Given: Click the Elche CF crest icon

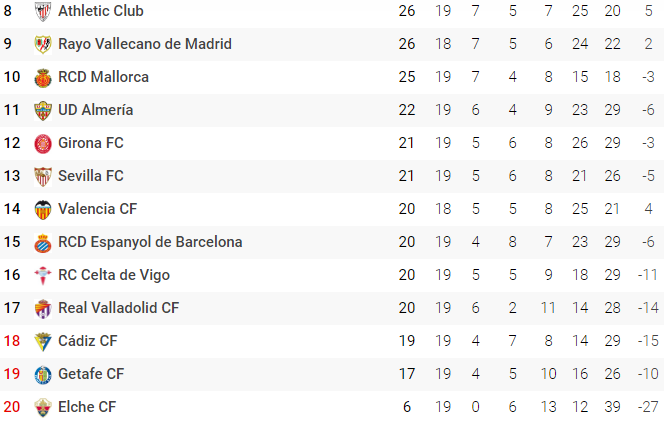Looking at the screenshot, I should pos(43,407).
